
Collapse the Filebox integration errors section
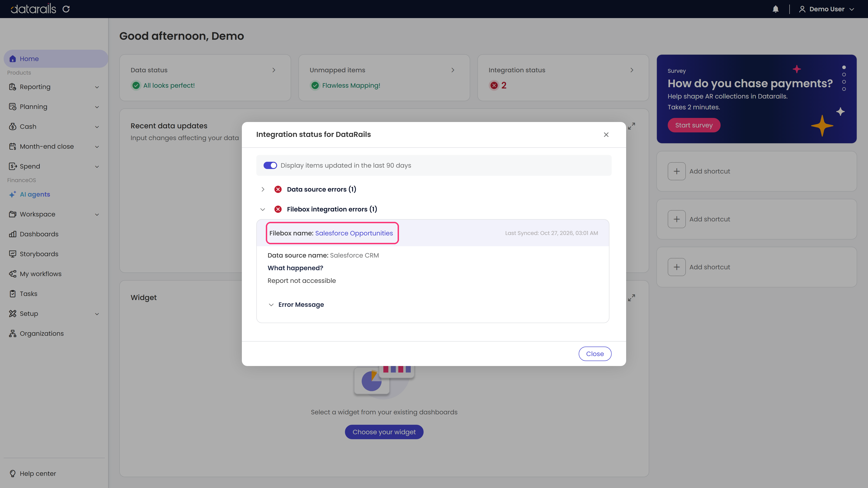coord(263,209)
